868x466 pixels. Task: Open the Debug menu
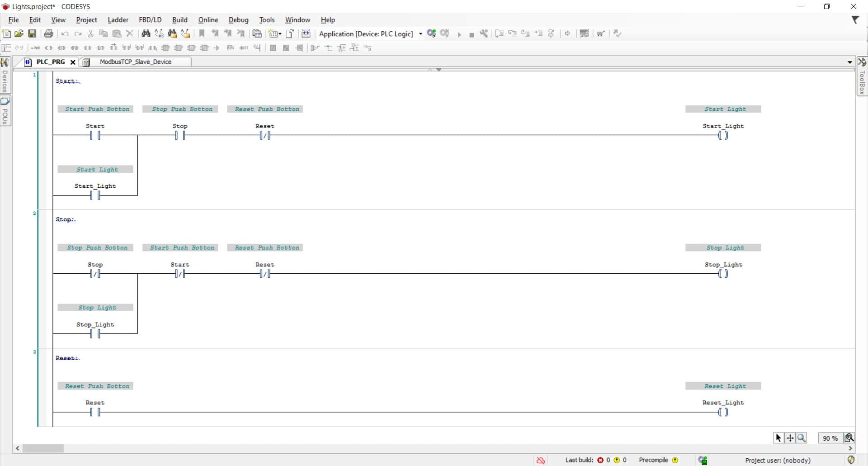click(x=239, y=20)
